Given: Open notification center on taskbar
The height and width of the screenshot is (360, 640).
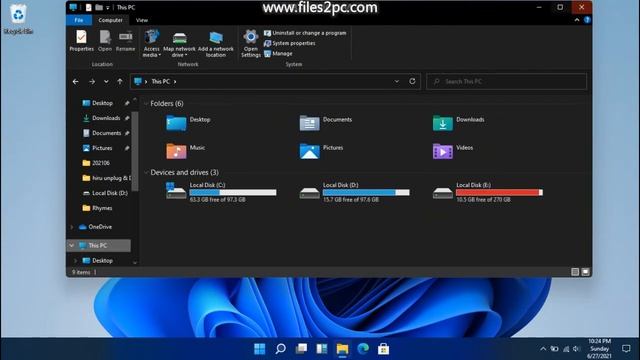Looking at the screenshot, I should [626, 349].
